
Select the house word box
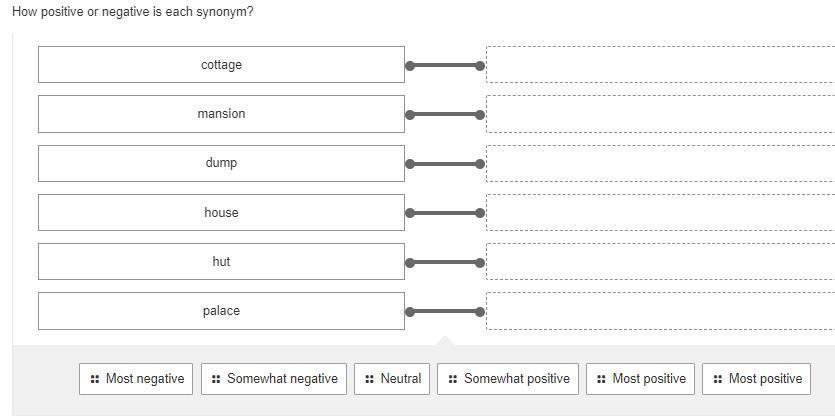(x=221, y=212)
